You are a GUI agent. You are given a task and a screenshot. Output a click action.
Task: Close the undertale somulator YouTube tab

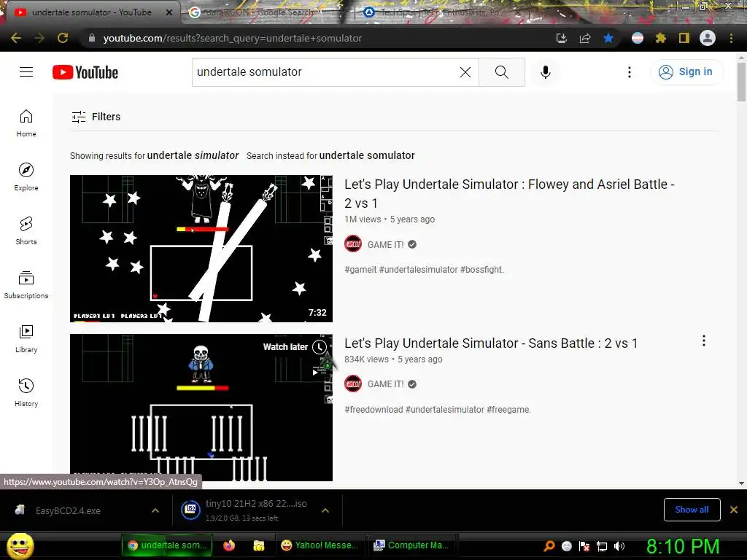[x=169, y=12]
